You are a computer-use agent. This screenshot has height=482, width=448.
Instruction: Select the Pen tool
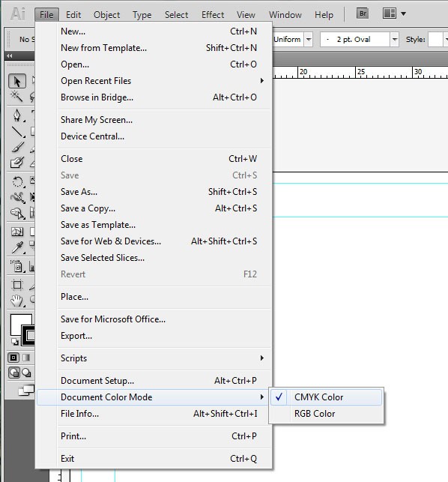[17, 115]
